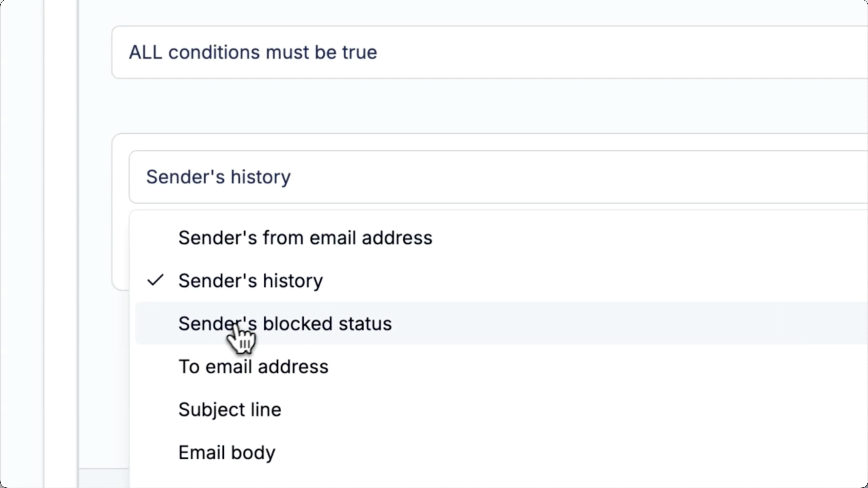Select the Subject line condition
This screenshot has height=488, width=868.
click(x=230, y=409)
